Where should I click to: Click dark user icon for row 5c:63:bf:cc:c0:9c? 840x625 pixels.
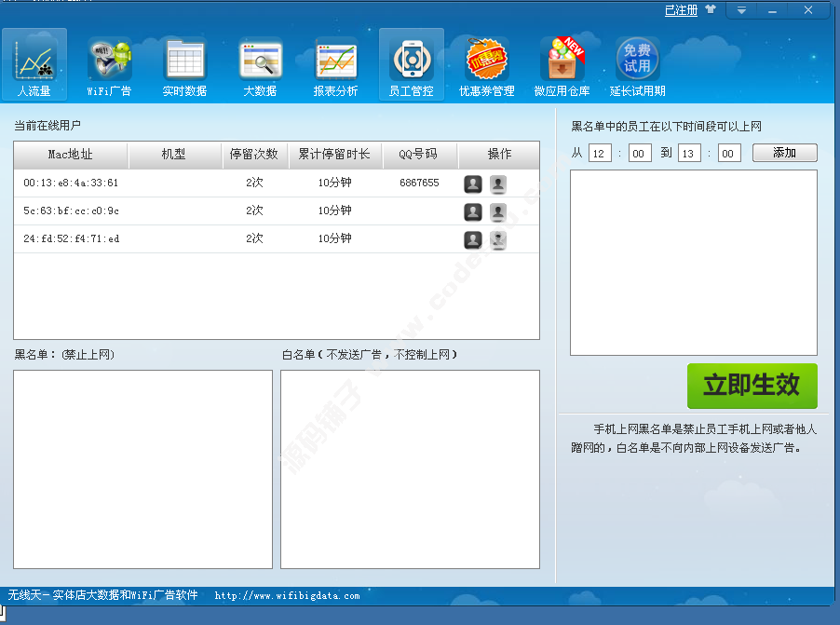click(472, 212)
